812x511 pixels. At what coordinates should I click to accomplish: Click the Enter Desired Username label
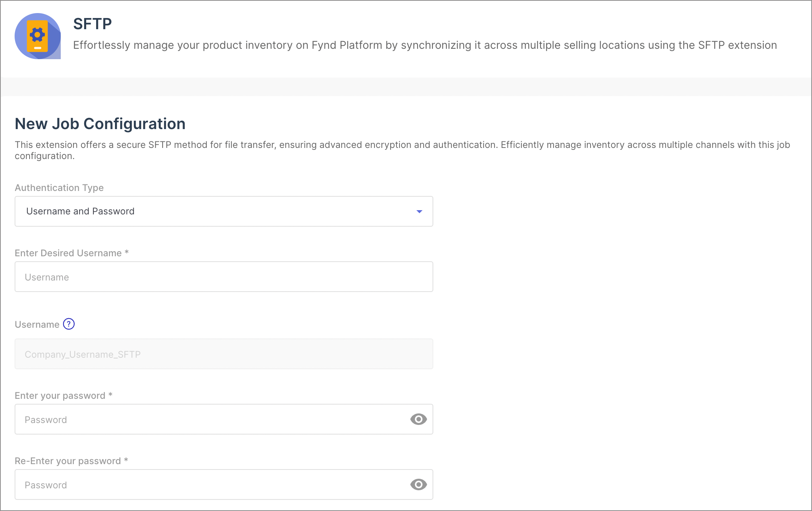[72, 253]
